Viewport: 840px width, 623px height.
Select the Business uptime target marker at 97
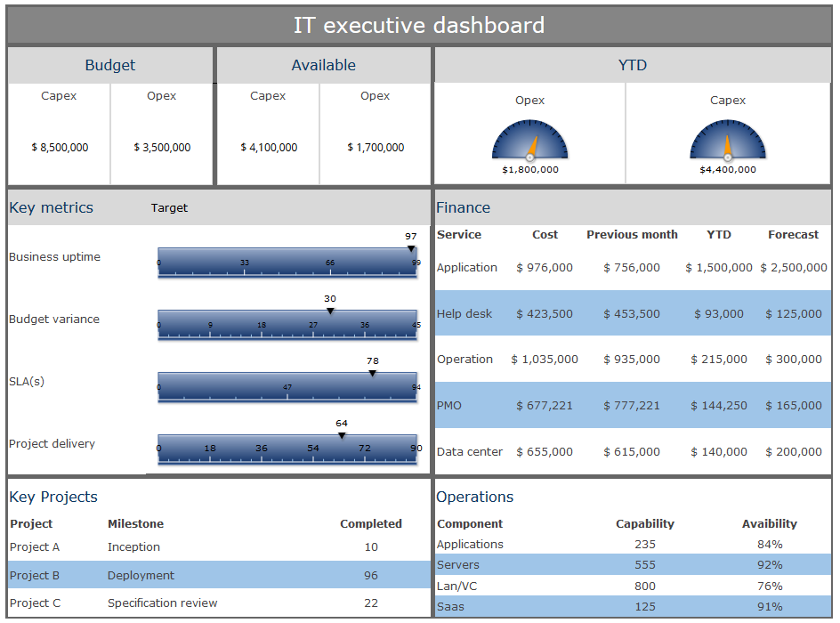(x=411, y=248)
